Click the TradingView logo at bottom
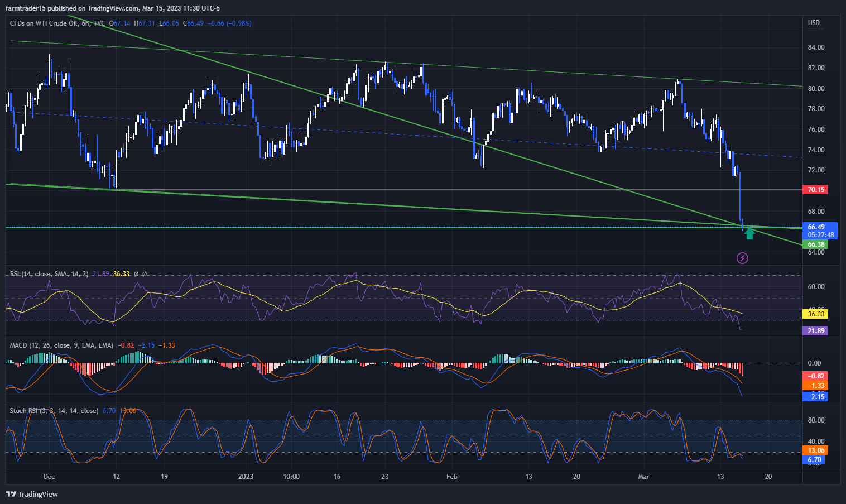This screenshot has width=846, height=504. coord(32,494)
